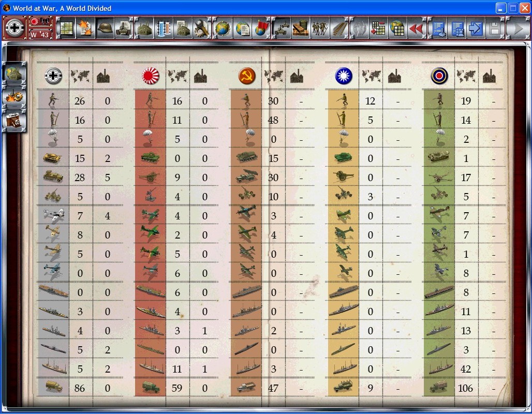Click the German cross nation emblem button

click(14, 28)
